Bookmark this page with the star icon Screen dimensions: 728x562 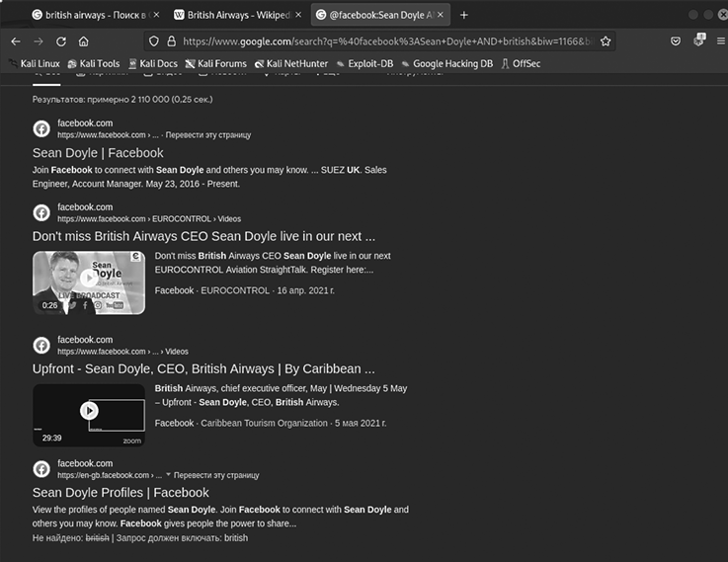[x=606, y=41]
